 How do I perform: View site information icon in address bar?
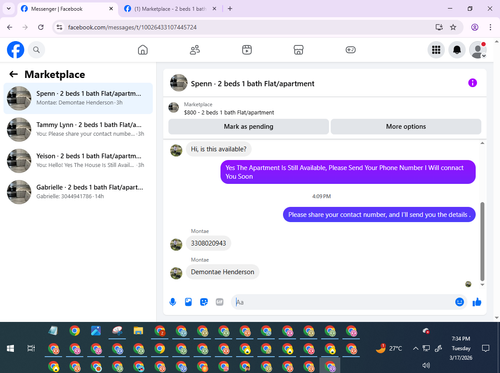click(59, 27)
